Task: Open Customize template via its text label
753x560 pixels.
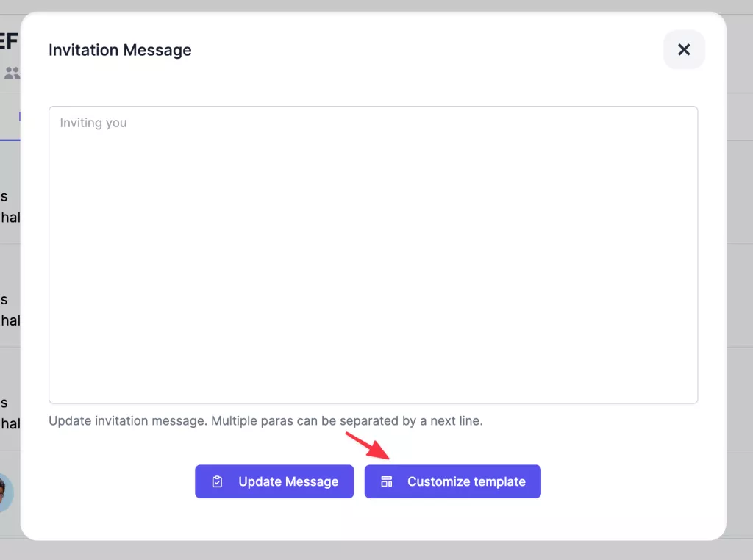Action: click(x=466, y=482)
